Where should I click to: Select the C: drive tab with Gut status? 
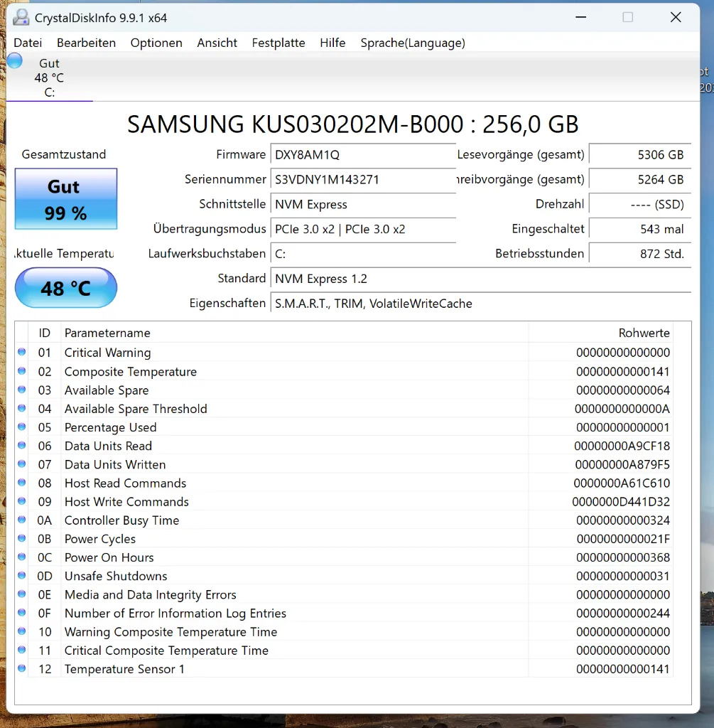click(x=49, y=77)
